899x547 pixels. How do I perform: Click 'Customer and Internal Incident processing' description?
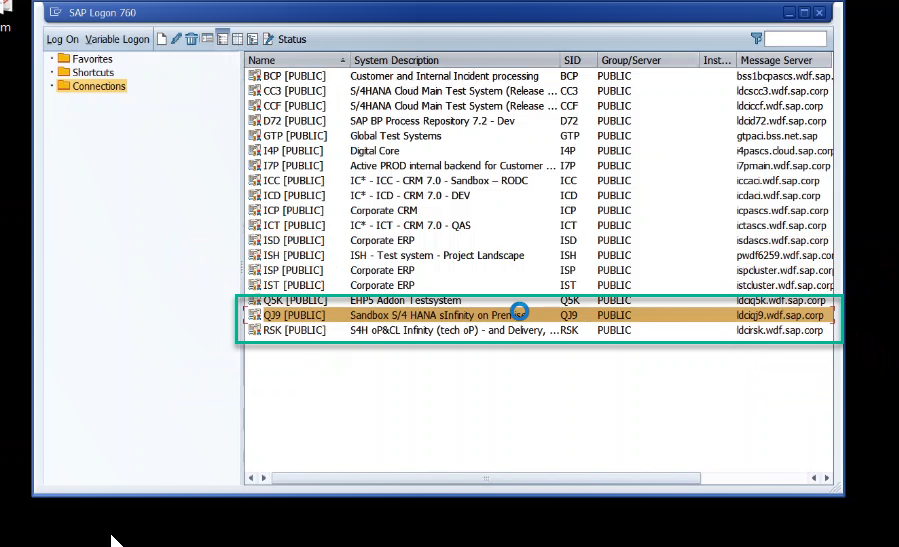[444, 76]
